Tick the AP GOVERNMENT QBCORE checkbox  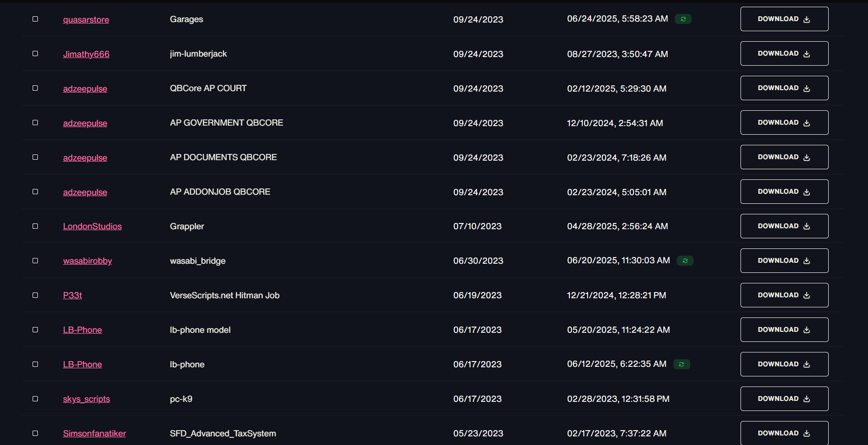coord(35,123)
